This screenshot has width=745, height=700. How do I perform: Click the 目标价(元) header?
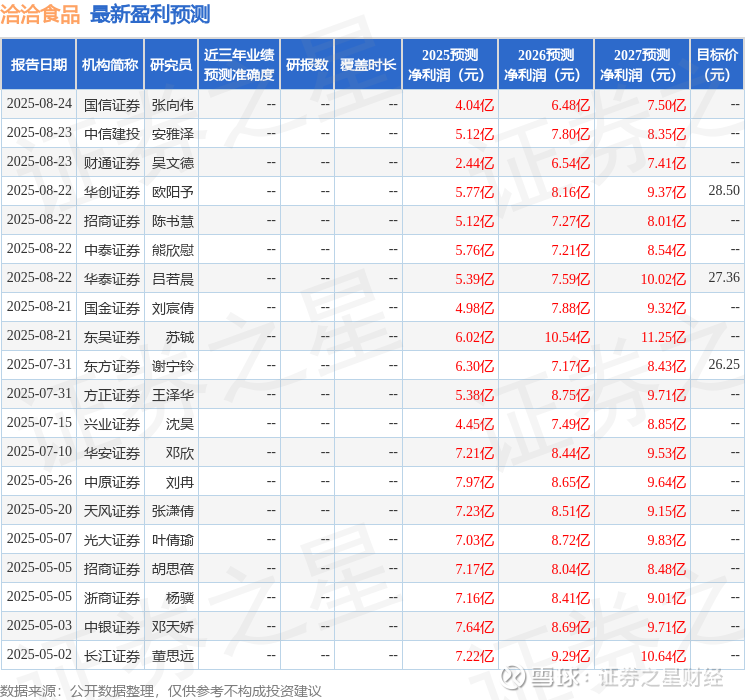[717, 65]
